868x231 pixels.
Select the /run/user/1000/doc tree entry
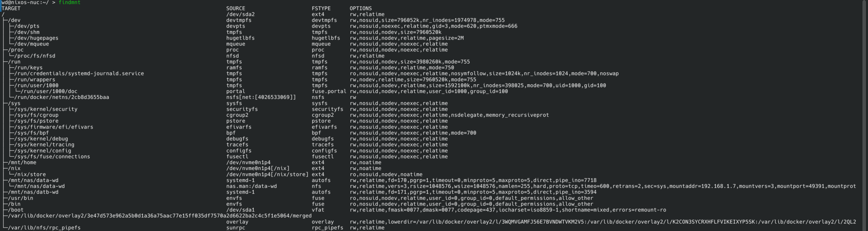[x=49, y=92]
